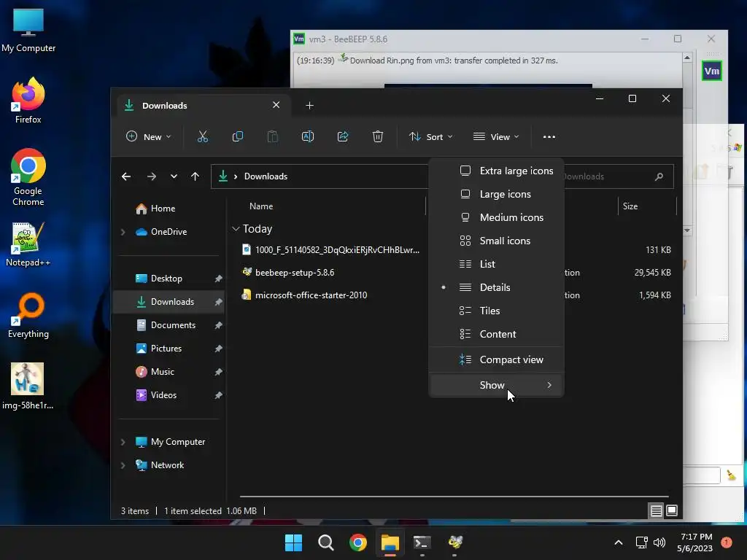Open Notepad++ desktop shortcut
Image resolution: width=747 pixels, height=560 pixels.
(28, 244)
